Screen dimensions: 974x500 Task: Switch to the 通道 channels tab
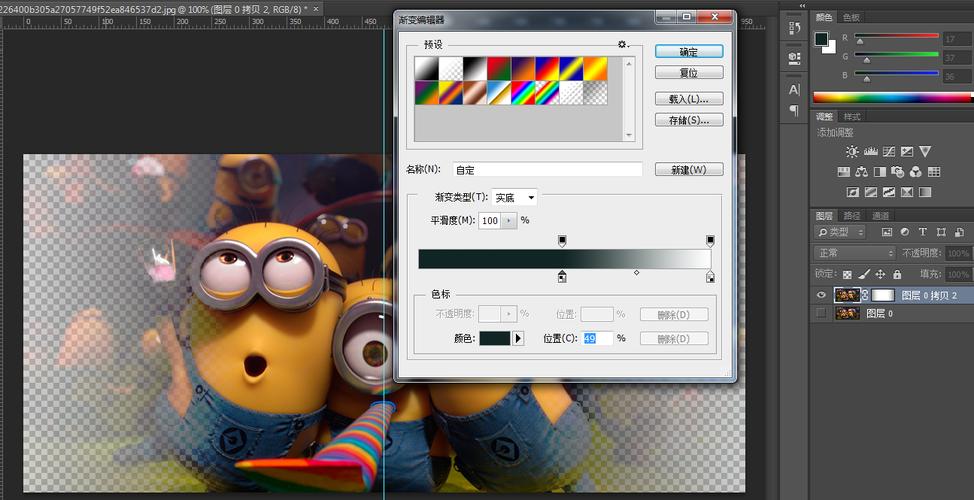[880, 215]
